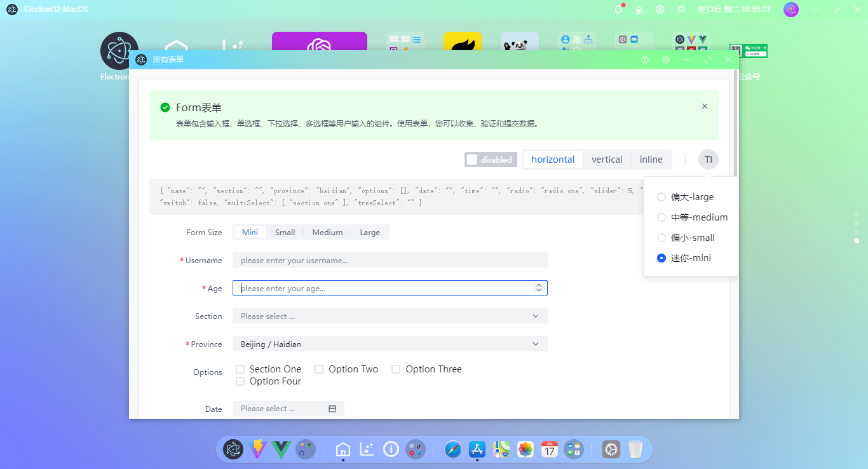Image resolution: width=868 pixels, height=469 pixels.
Task: Open the notification bell in top bar
Action: point(618,10)
